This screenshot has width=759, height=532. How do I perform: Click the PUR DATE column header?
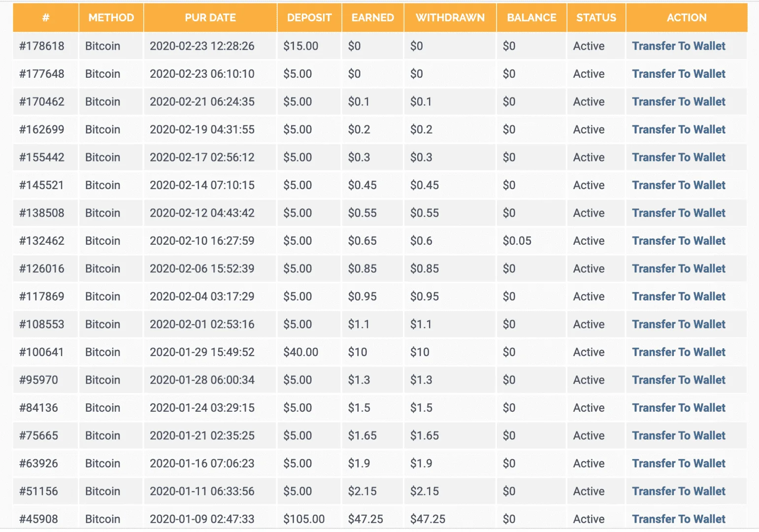pyautogui.click(x=210, y=18)
